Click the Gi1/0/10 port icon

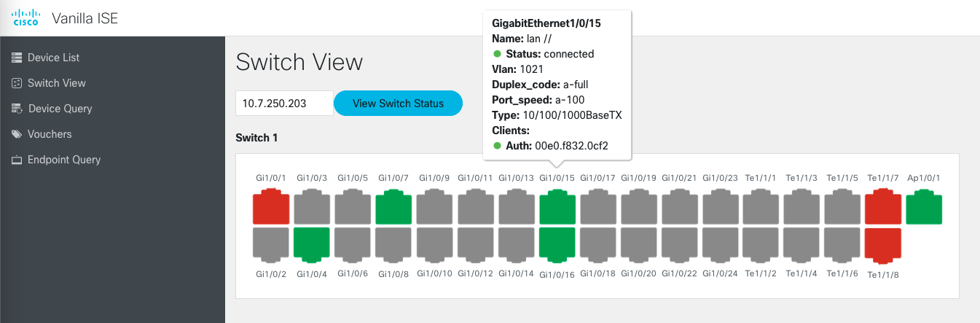click(434, 245)
